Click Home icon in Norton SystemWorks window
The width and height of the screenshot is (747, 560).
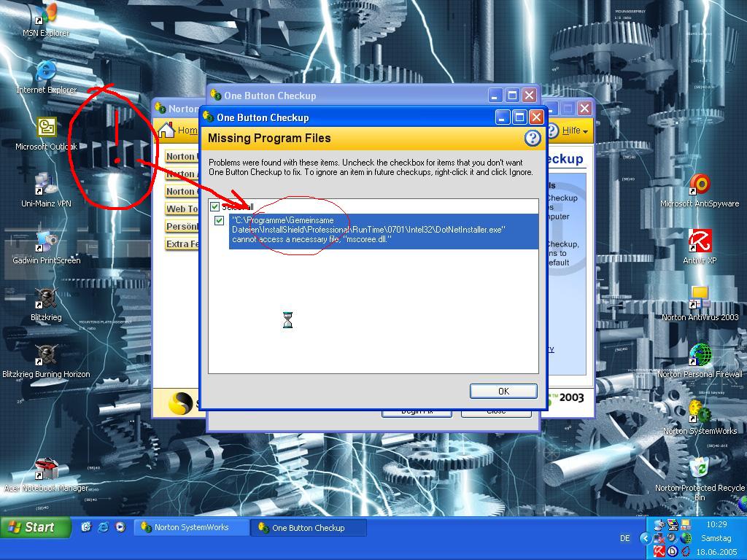tap(167, 130)
